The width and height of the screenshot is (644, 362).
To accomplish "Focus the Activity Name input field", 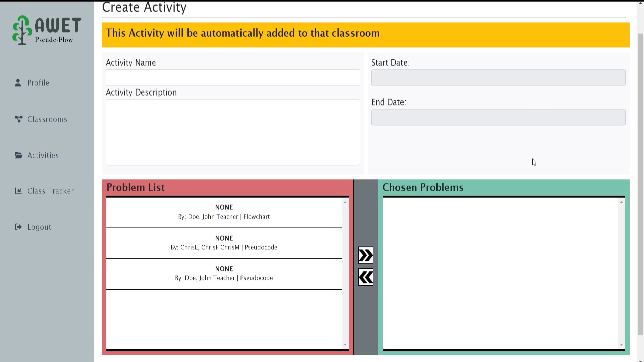I will coord(232,78).
